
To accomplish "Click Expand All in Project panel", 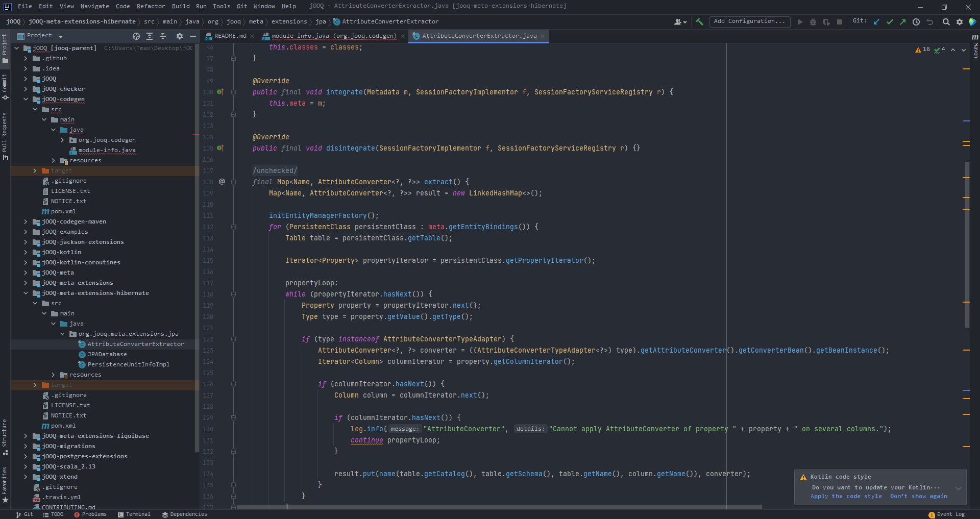I will (x=150, y=36).
